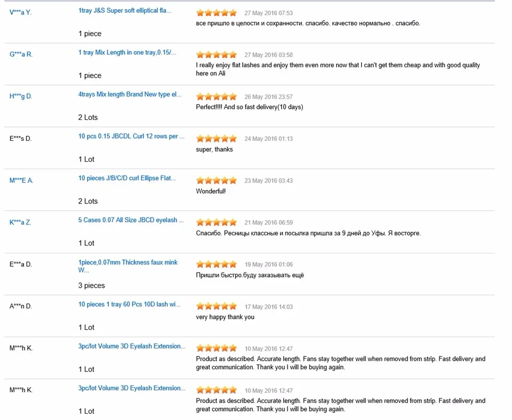Open product '1tray J&S Super soft elliptical fla...'
The image size is (512, 420).
point(124,11)
